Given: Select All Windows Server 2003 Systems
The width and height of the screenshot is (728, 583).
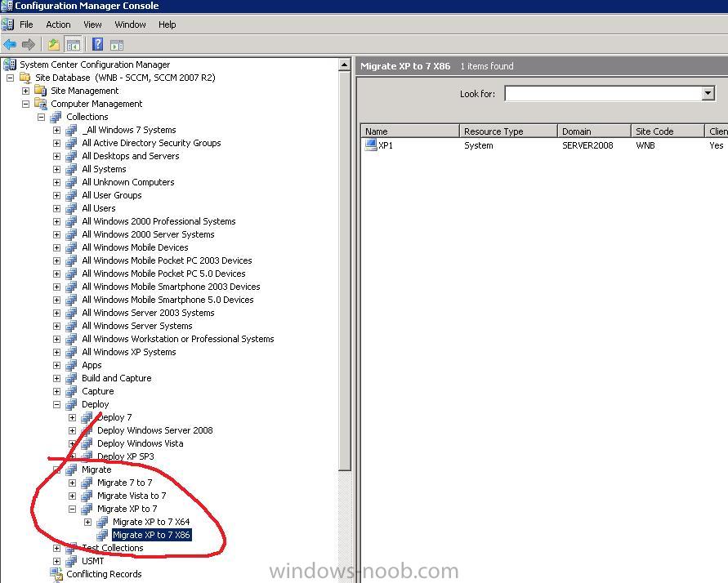Looking at the screenshot, I should pyautogui.click(x=148, y=313).
